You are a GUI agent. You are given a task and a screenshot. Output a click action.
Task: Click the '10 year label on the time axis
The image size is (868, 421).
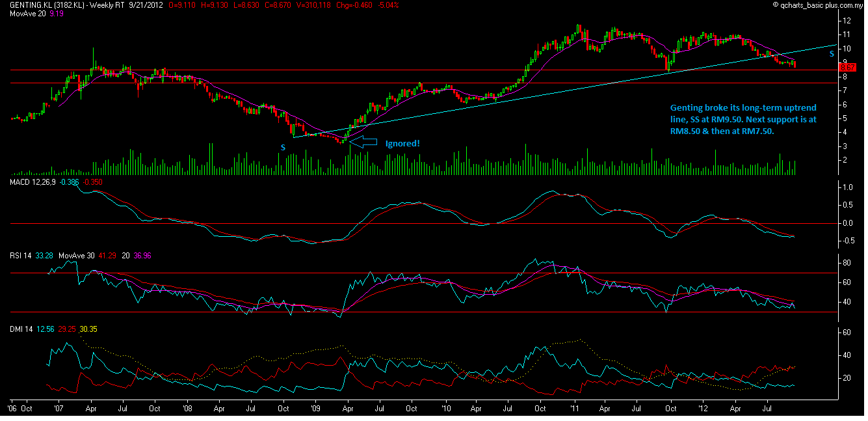coord(447,409)
